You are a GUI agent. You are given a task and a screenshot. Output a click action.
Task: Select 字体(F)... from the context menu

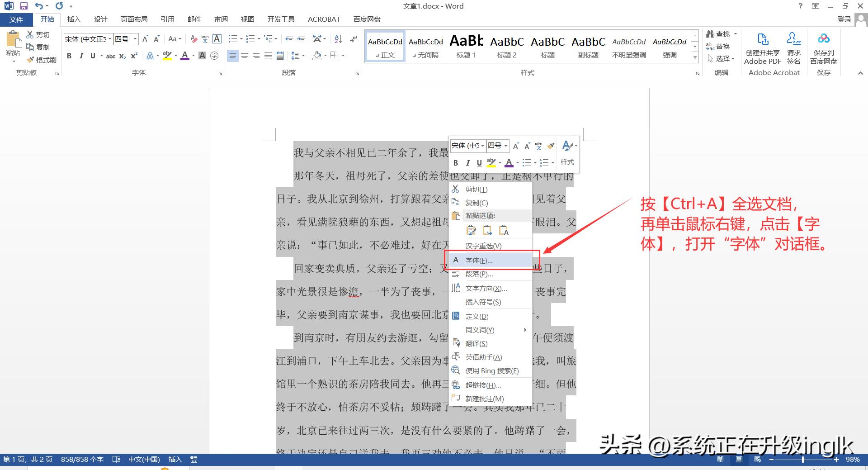[x=479, y=261]
